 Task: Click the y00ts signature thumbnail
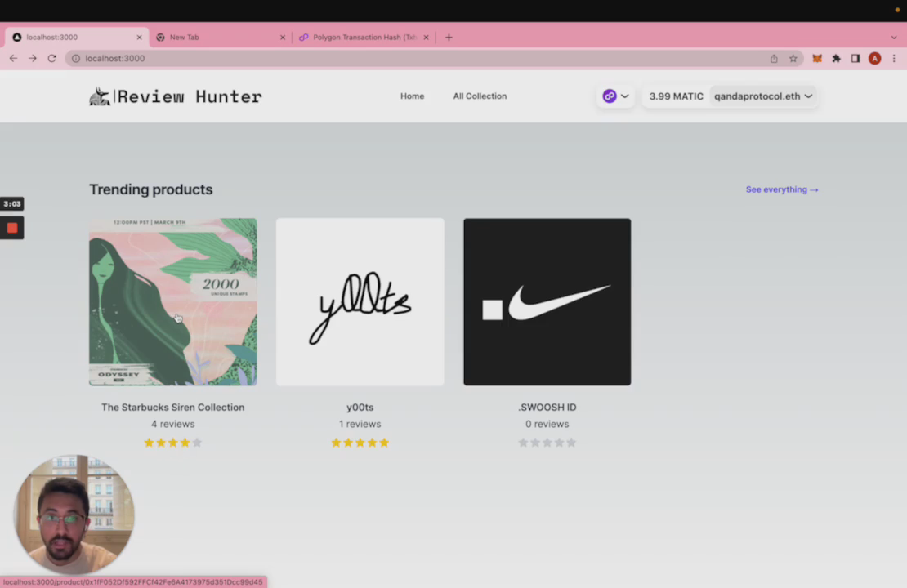pos(360,302)
